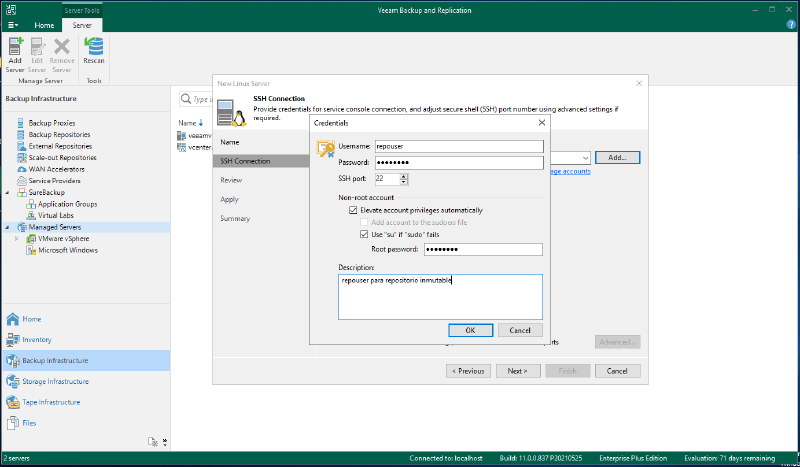Select Application Groups in the tree
800x467 pixels.
[x=67, y=204]
